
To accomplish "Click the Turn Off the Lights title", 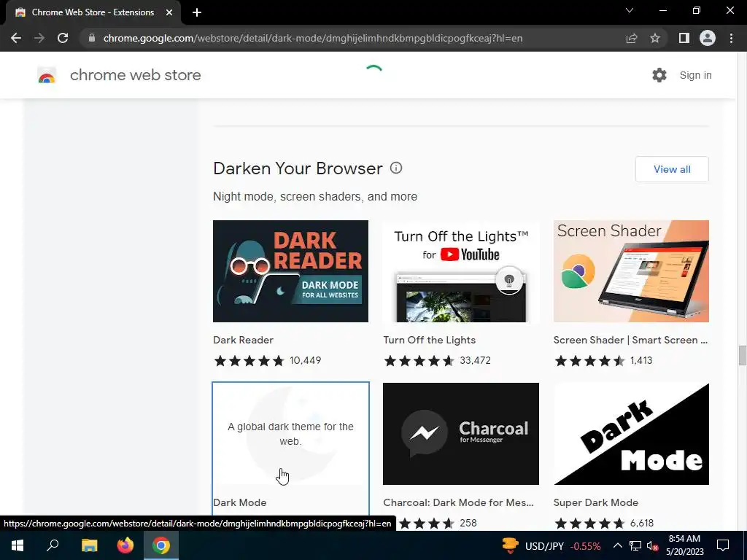I will pyautogui.click(x=429, y=340).
